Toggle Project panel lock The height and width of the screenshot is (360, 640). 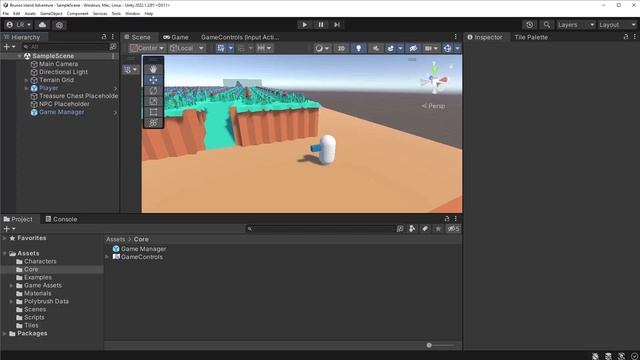tap(447, 219)
